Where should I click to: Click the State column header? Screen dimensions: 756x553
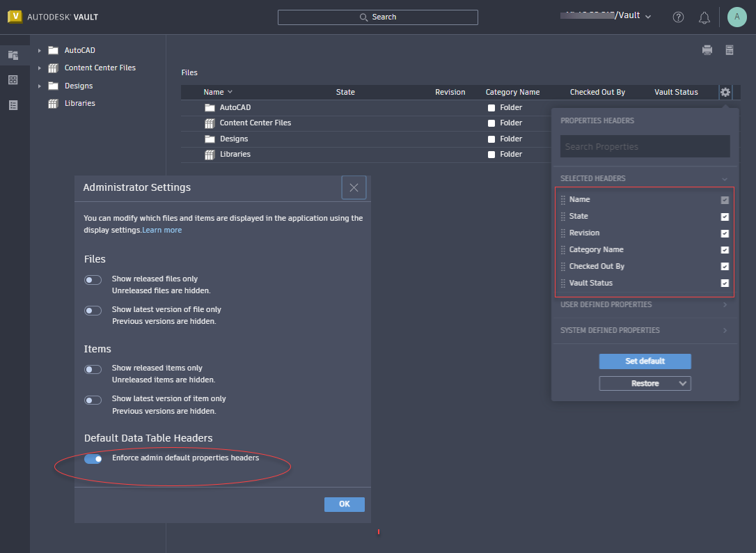(345, 92)
